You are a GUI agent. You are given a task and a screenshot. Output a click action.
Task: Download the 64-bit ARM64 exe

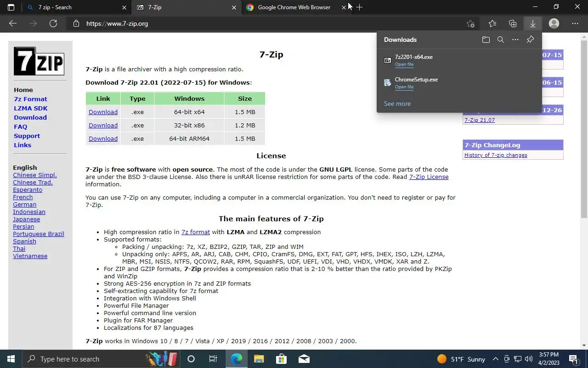click(103, 138)
